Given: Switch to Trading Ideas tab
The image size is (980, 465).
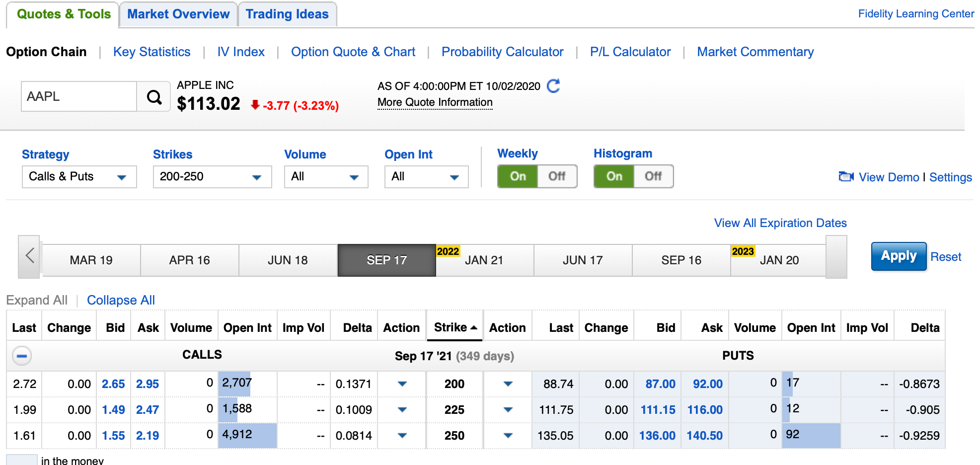Looking at the screenshot, I should tap(287, 14).
